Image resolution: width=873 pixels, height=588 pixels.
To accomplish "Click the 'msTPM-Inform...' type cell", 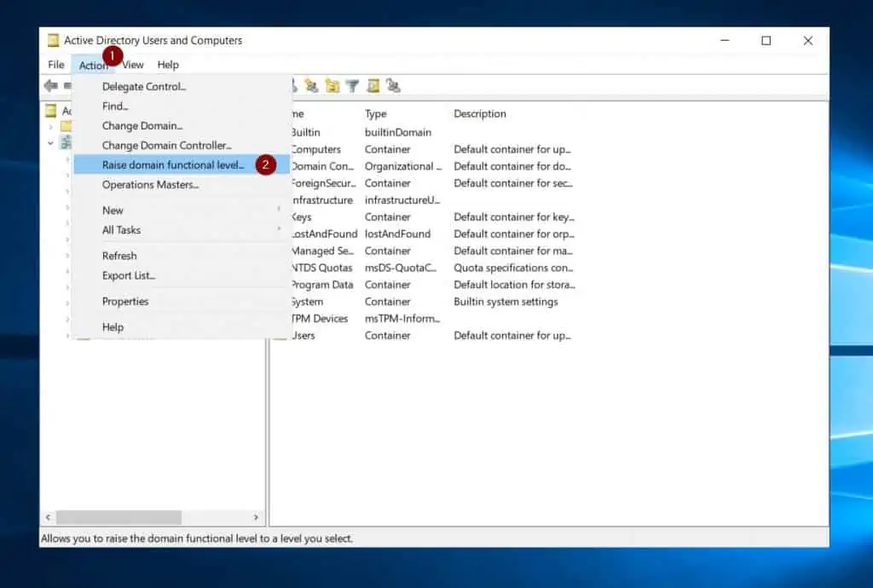I will pos(402,318).
